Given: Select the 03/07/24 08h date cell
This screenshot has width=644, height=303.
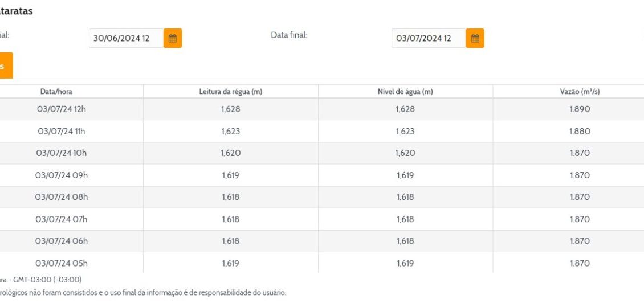Looking at the screenshot, I should [x=62, y=197].
